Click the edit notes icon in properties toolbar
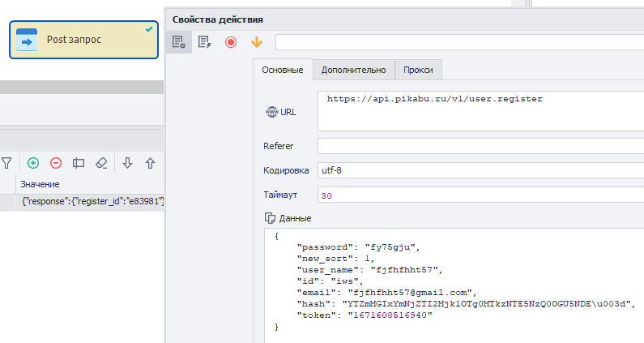This screenshot has width=644, height=343. [x=205, y=42]
